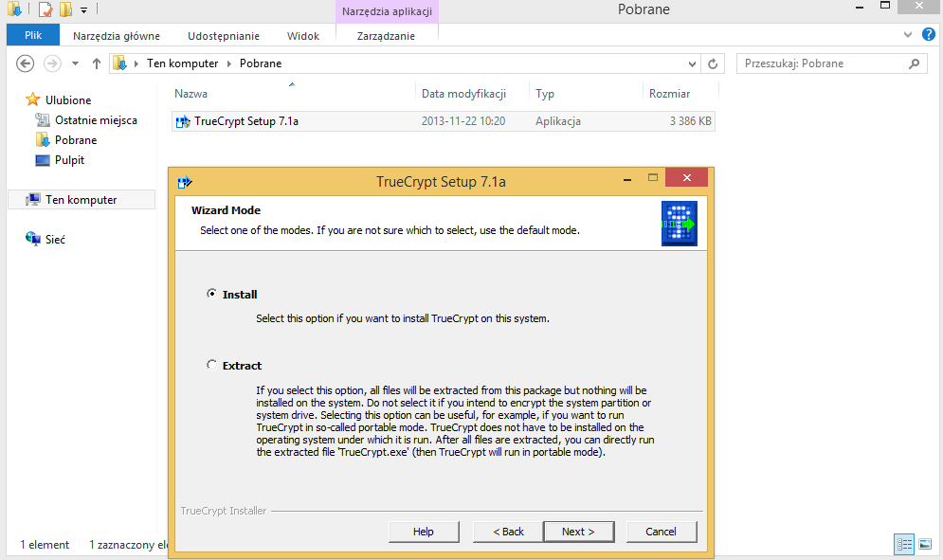Image resolution: width=943 pixels, height=560 pixels.
Task: Open recent locations dropdown arrow
Action: click(x=75, y=63)
